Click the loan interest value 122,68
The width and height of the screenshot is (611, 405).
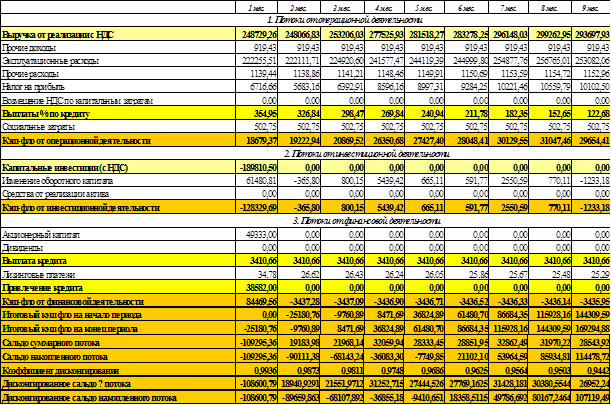(590, 114)
